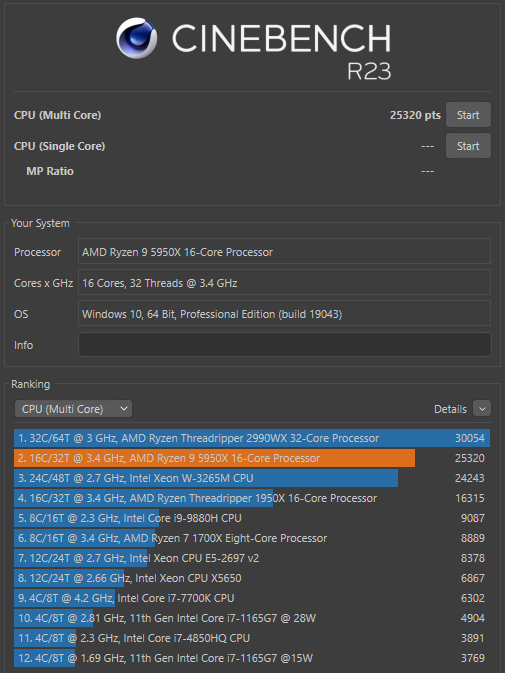Select the Threadripper 1950X ranking row

click(x=252, y=498)
